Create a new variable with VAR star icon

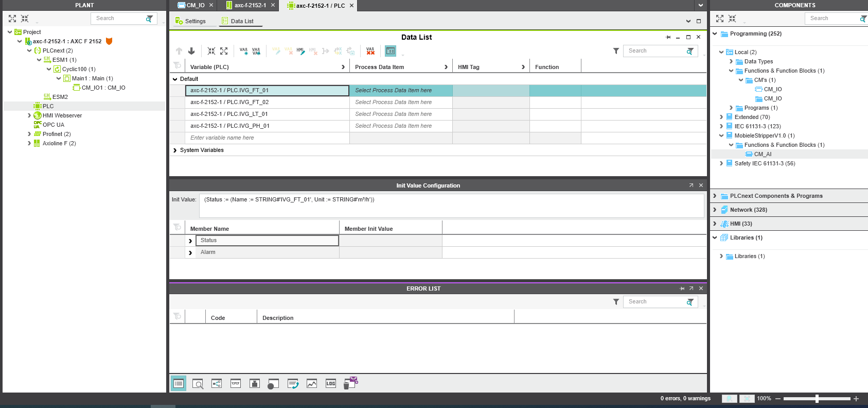244,51
